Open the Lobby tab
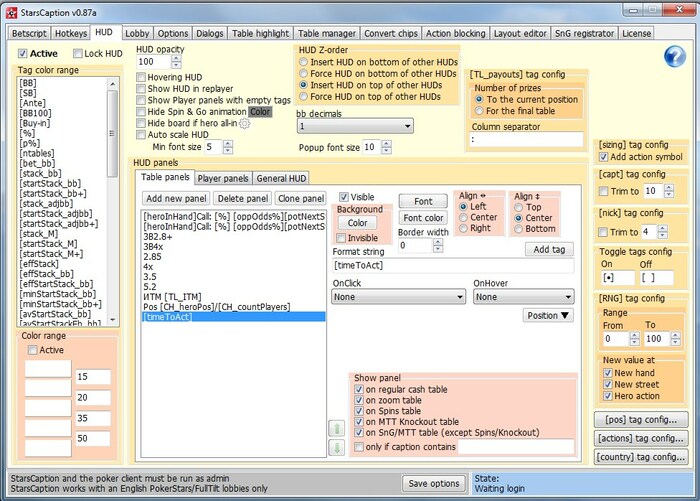The height and width of the screenshot is (501, 700). tap(137, 33)
